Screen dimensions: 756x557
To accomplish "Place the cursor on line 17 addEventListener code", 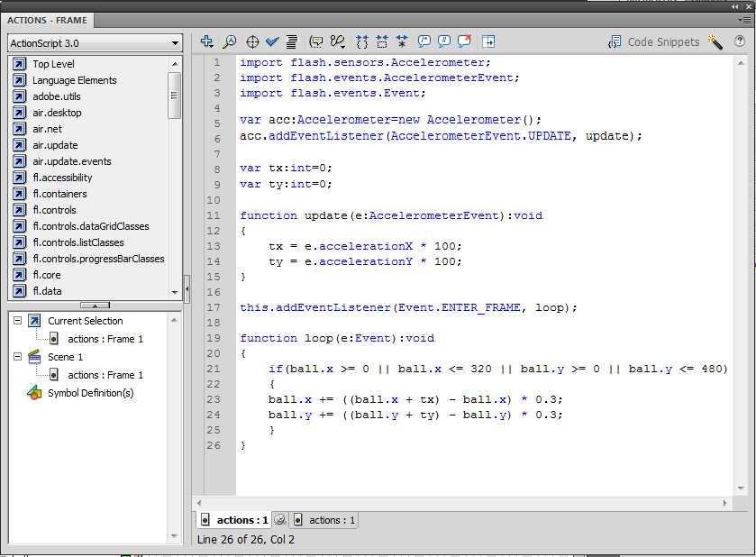I will (x=408, y=307).
